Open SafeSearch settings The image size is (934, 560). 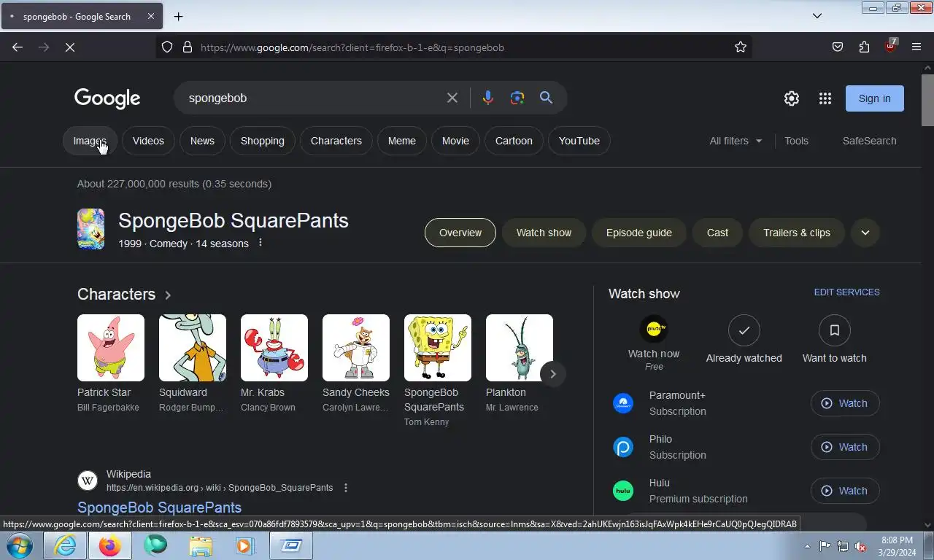(x=869, y=141)
